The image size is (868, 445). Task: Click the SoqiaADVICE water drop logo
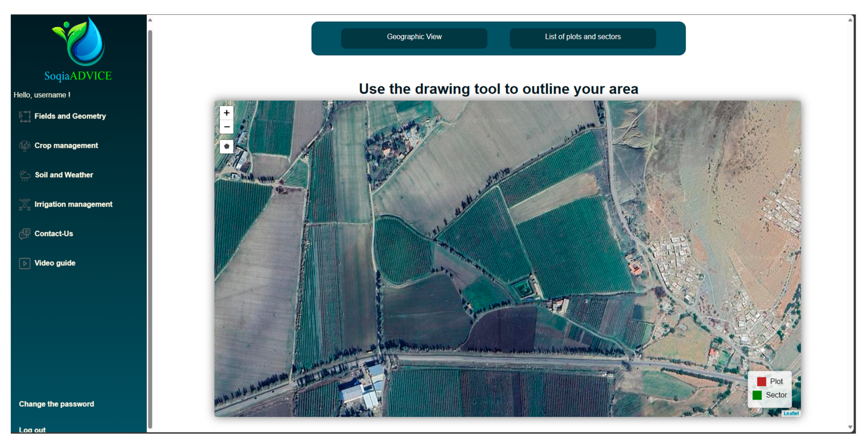coord(79,41)
